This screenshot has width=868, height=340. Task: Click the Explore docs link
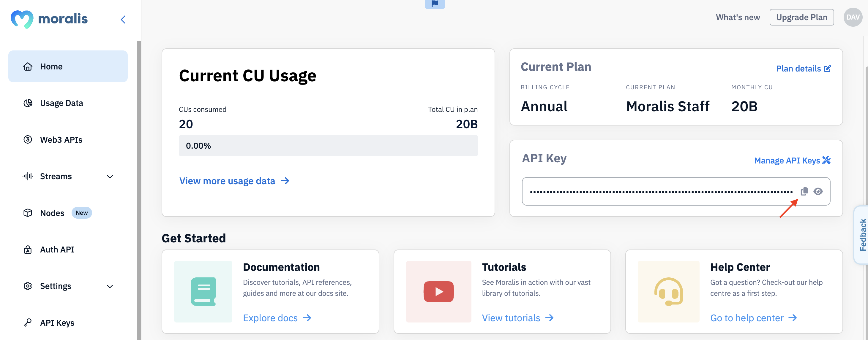pyautogui.click(x=270, y=318)
